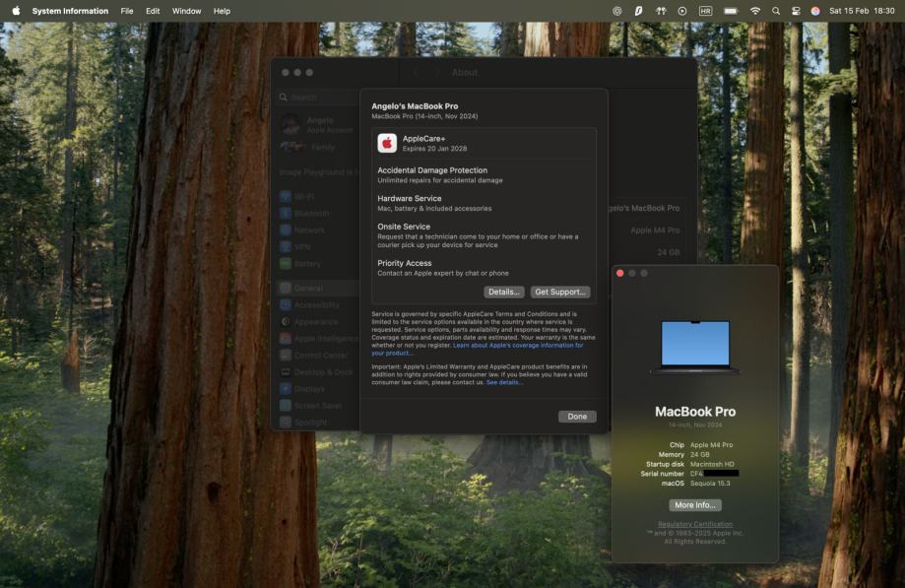This screenshot has width=905, height=588.
Task: Select Accessibility icon in settings sidebar
Action: (286, 304)
